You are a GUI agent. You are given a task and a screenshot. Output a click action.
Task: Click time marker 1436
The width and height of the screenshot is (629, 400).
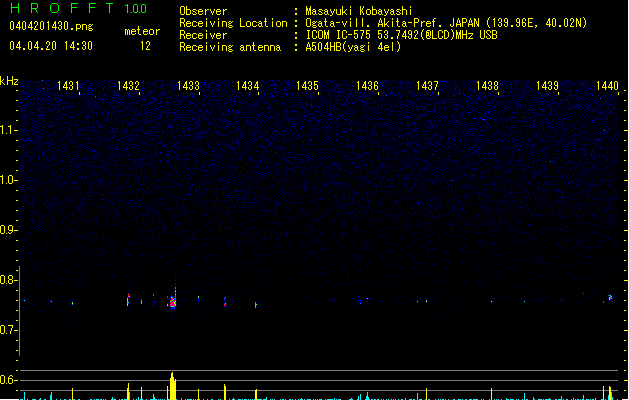(x=367, y=86)
